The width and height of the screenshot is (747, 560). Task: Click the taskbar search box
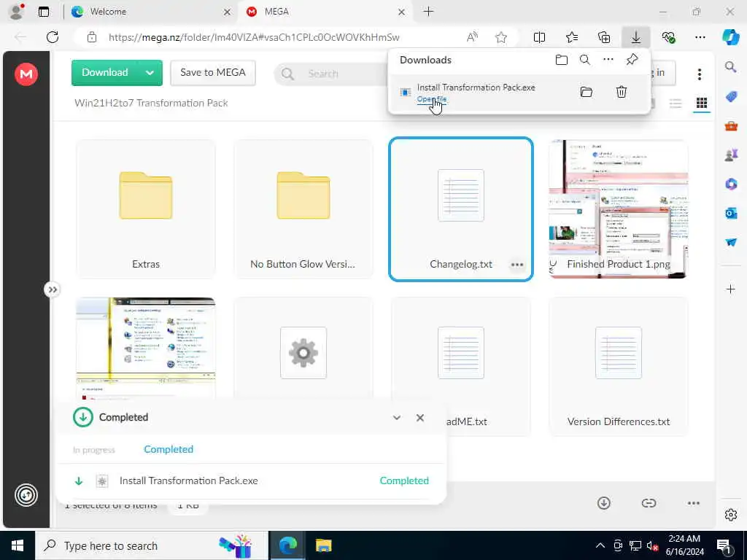coord(152,545)
